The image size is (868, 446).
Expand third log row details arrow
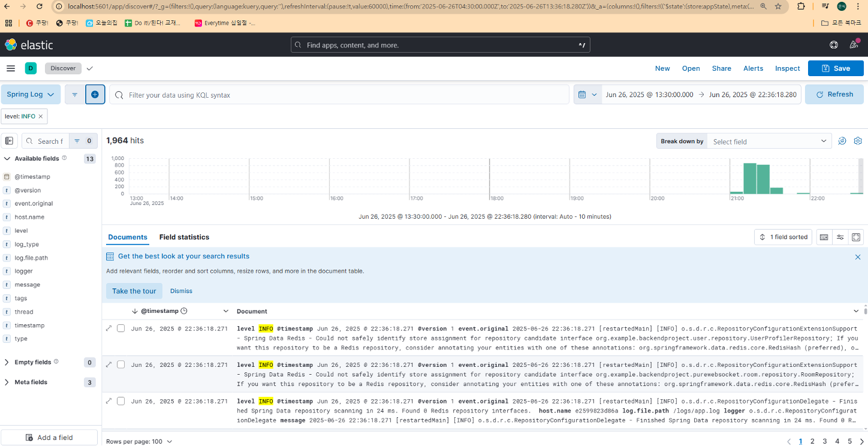pos(108,401)
